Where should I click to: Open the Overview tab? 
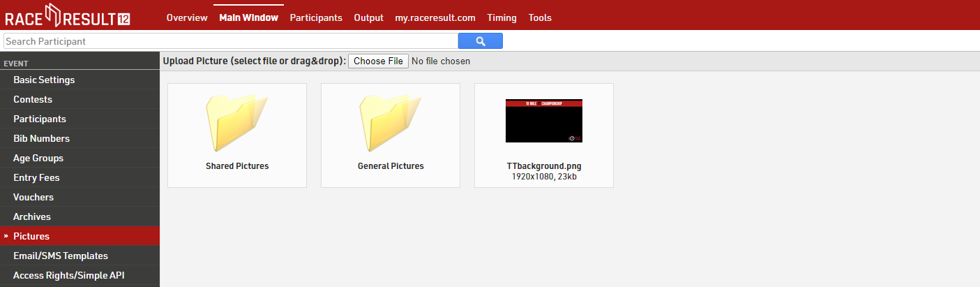(x=186, y=17)
